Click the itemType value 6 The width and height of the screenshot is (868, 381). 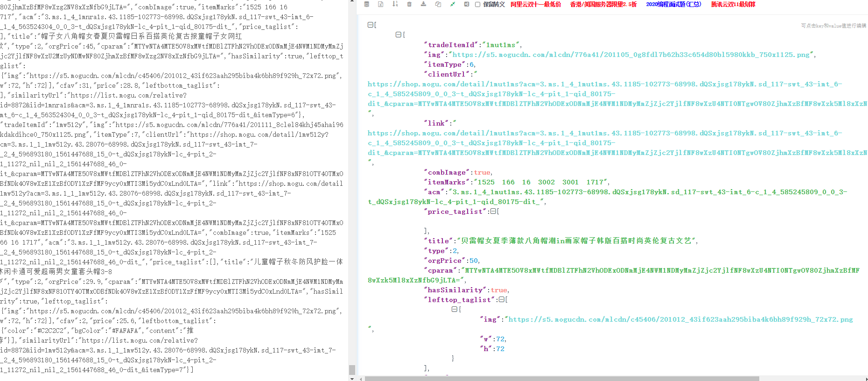point(472,64)
